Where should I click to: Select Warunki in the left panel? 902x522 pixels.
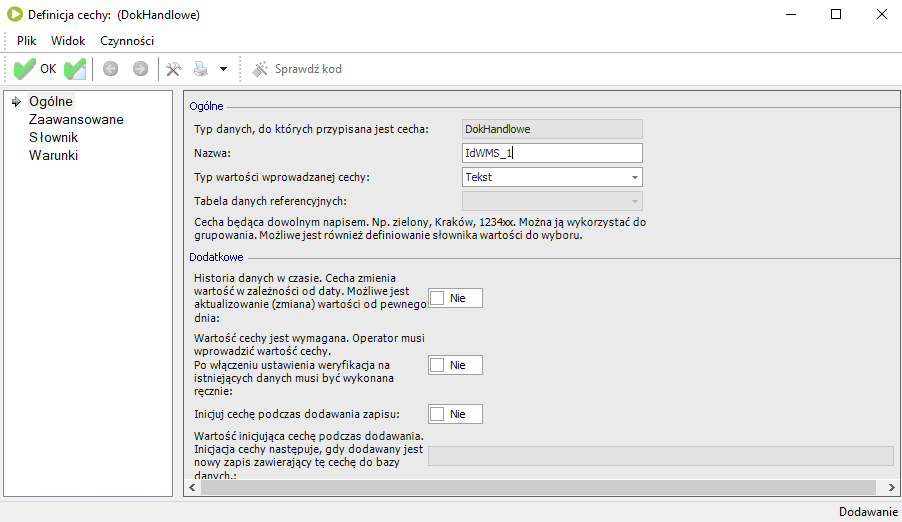[53, 155]
